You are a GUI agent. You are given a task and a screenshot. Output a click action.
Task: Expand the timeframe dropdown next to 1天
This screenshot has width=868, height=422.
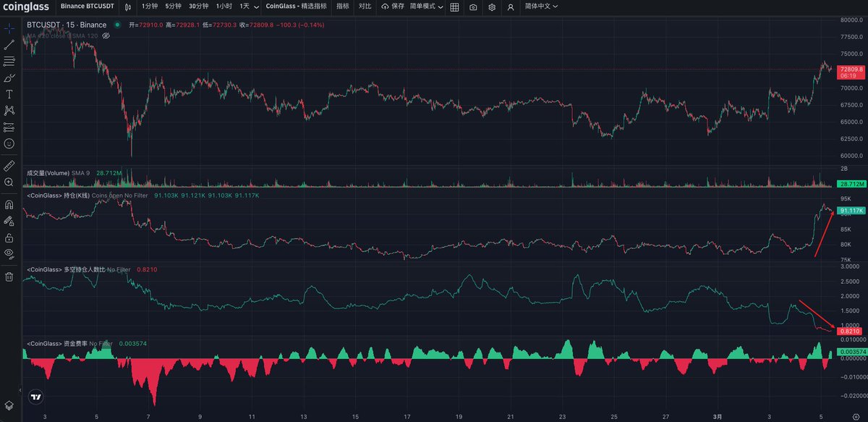click(x=255, y=7)
